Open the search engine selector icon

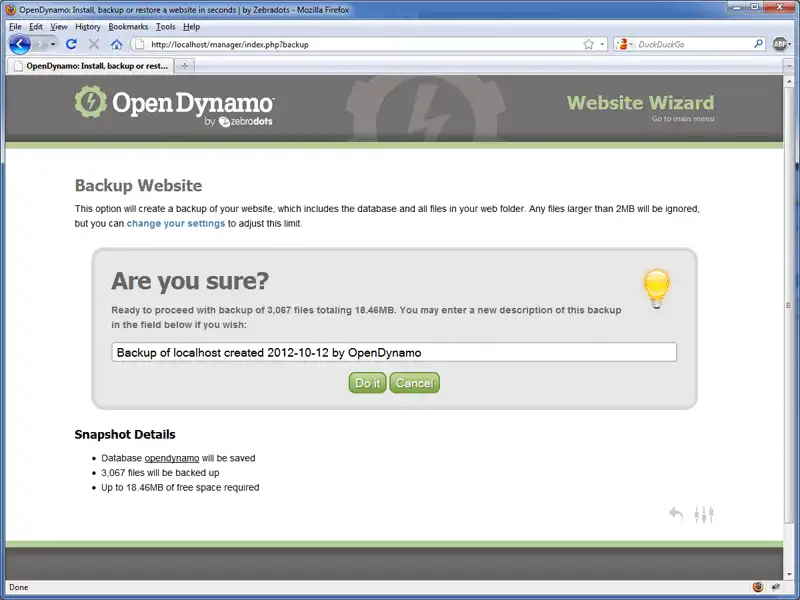(x=624, y=44)
